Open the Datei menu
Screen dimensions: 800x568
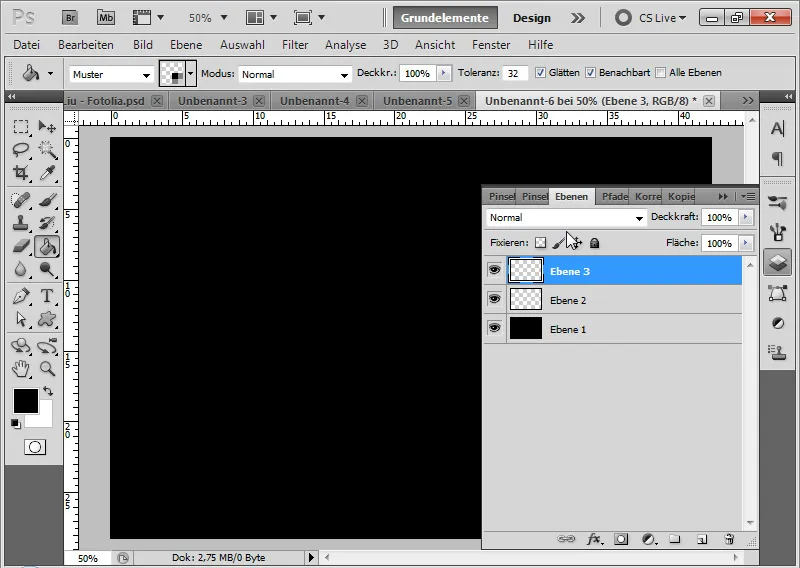pyautogui.click(x=27, y=45)
